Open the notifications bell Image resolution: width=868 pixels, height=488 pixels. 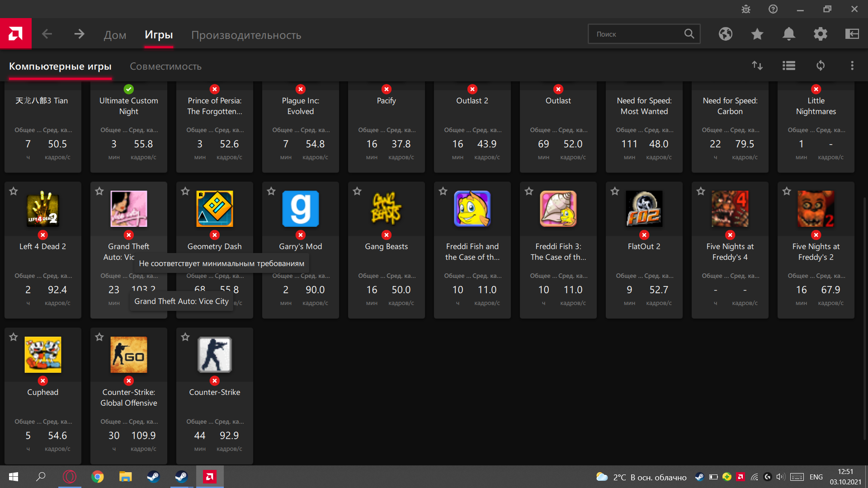[x=789, y=34]
